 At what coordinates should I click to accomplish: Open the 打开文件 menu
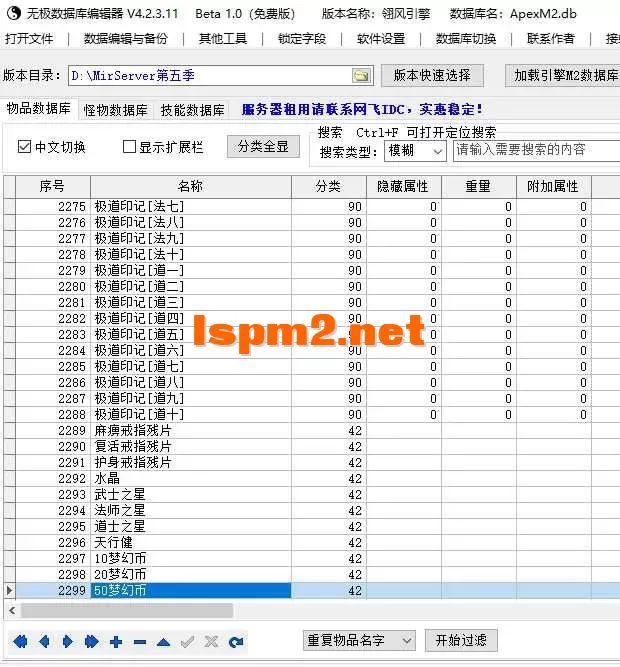[29, 39]
